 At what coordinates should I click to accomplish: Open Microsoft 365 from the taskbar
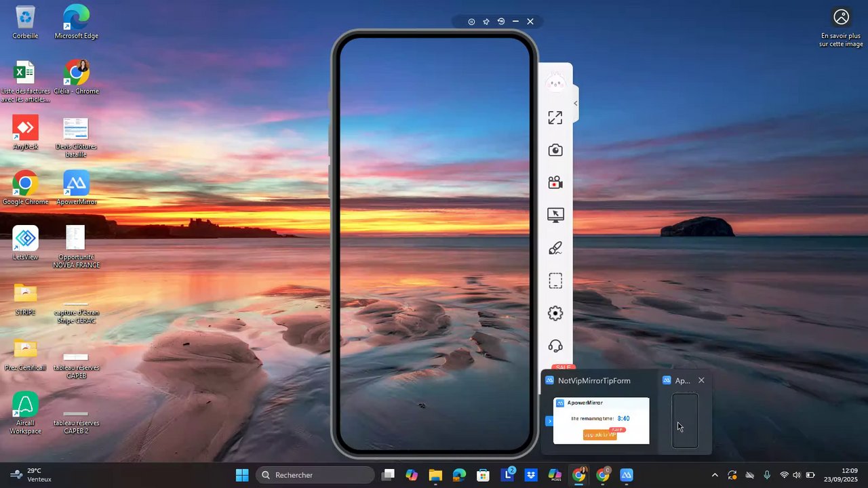(555, 475)
